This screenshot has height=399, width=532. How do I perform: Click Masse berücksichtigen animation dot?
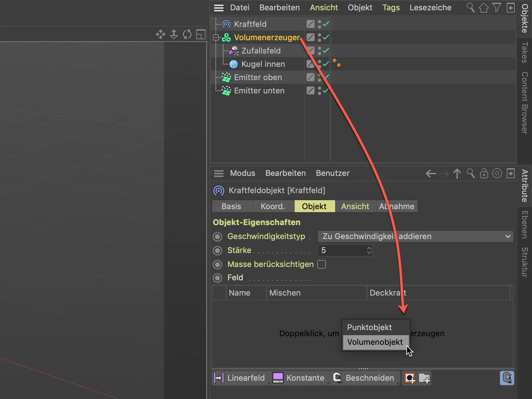[x=217, y=265]
